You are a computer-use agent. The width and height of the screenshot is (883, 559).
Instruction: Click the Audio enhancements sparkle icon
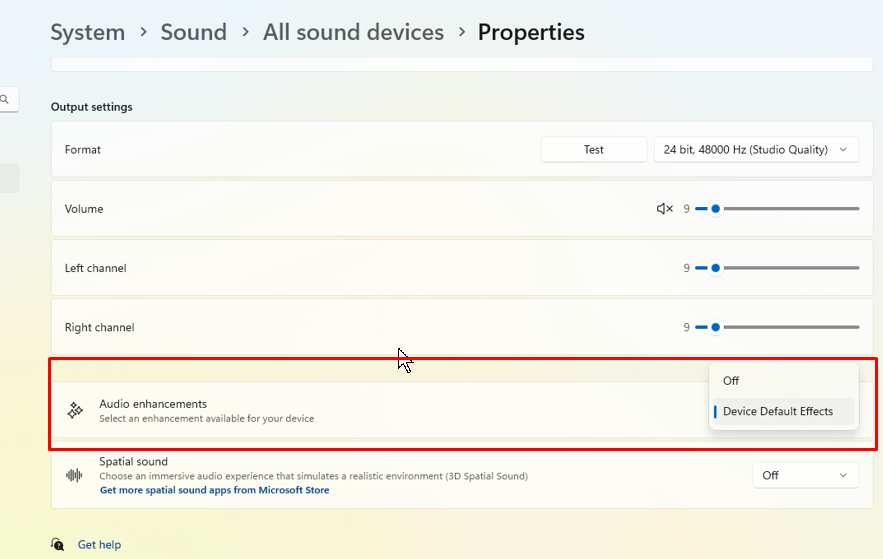click(x=75, y=411)
